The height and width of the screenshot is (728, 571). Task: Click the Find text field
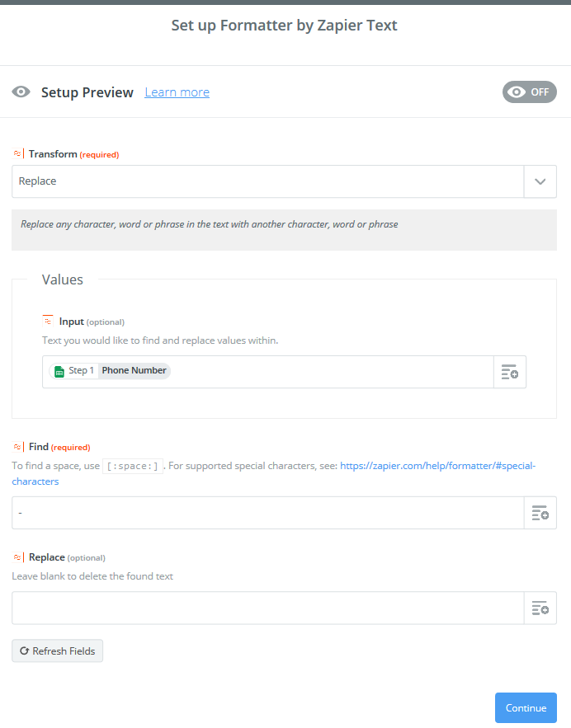click(x=268, y=513)
